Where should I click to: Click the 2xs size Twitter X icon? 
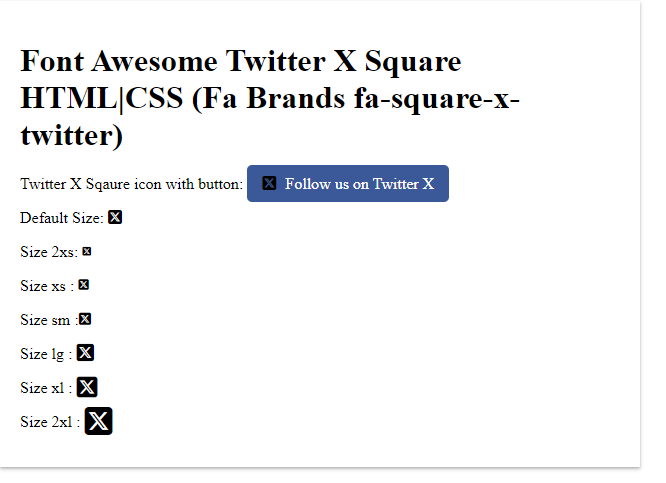(87, 252)
